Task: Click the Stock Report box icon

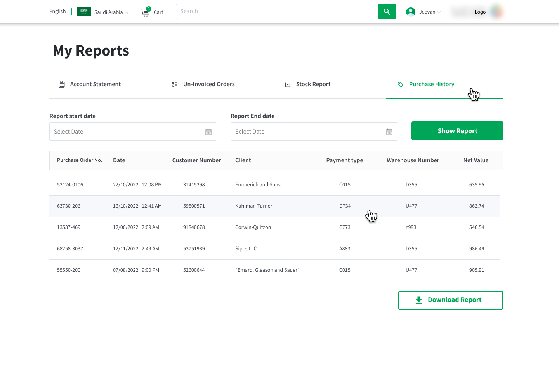Action: (288, 84)
